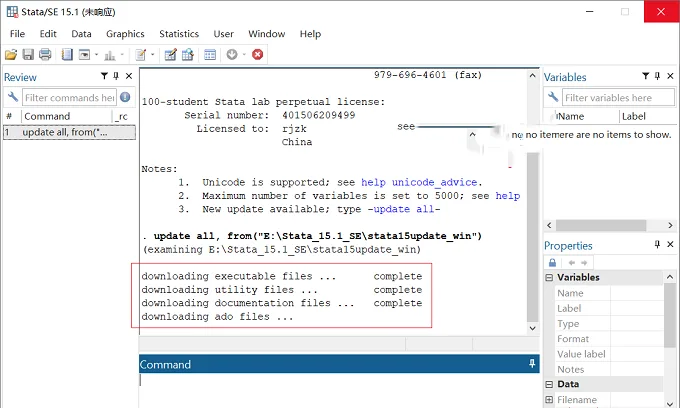Image resolution: width=680 pixels, height=408 pixels.
Task: Open the Help menu
Action: 310,34
